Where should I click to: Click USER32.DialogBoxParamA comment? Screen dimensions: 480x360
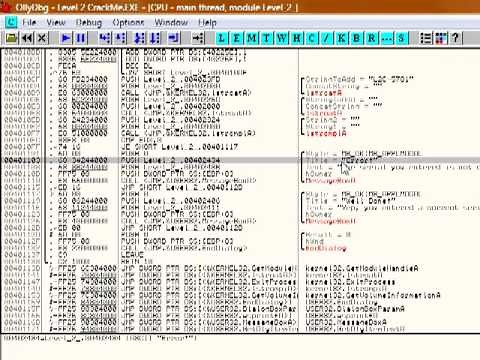pos(355,309)
